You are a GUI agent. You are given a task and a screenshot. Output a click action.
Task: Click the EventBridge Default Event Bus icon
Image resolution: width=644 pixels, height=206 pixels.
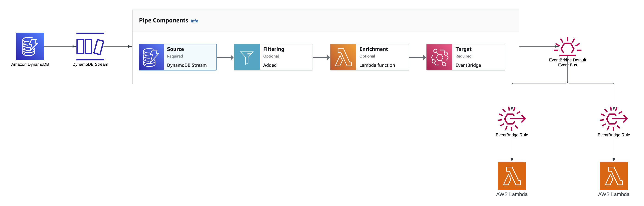tap(568, 47)
